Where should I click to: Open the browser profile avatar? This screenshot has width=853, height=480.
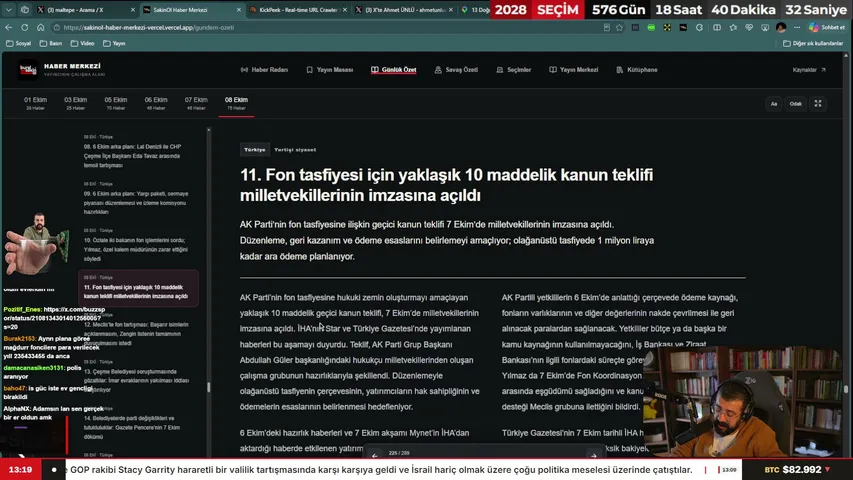pos(781,27)
